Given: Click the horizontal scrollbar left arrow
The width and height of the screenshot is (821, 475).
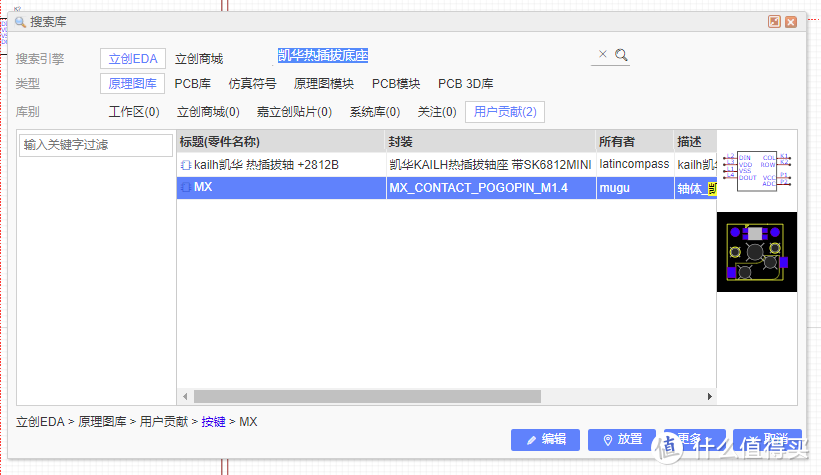Looking at the screenshot, I should [x=185, y=396].
